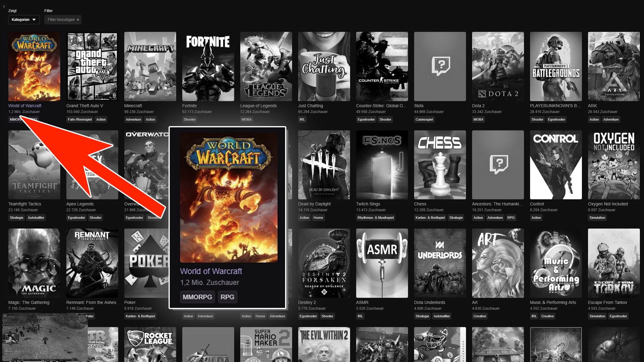Open the Destiny 2 Forsaken cover
644x362 pixels.
[x=324, y=263]
